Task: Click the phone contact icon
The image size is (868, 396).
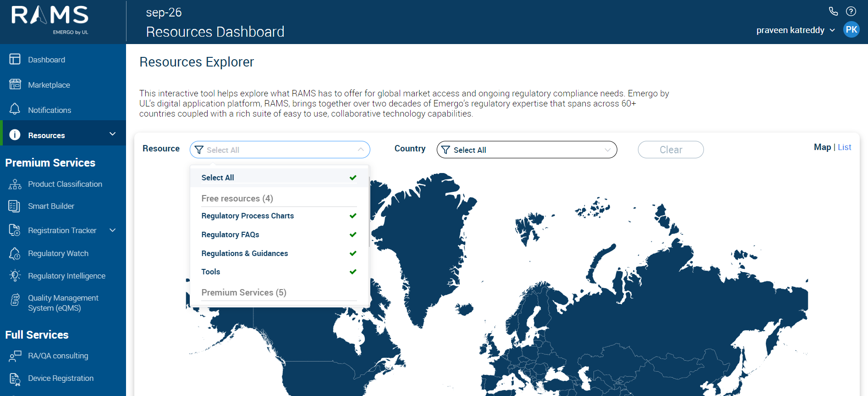Action: click(x=833, y=11)
